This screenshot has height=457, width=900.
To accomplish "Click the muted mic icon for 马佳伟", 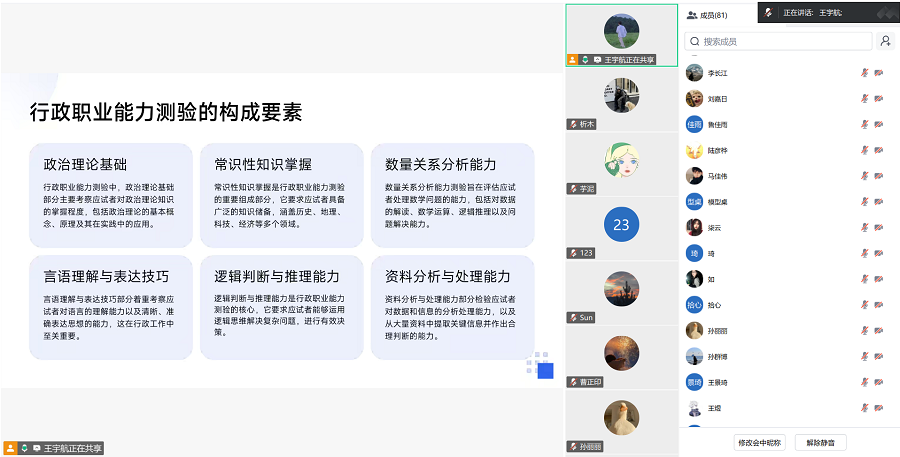I will click(x=864, y=176).
